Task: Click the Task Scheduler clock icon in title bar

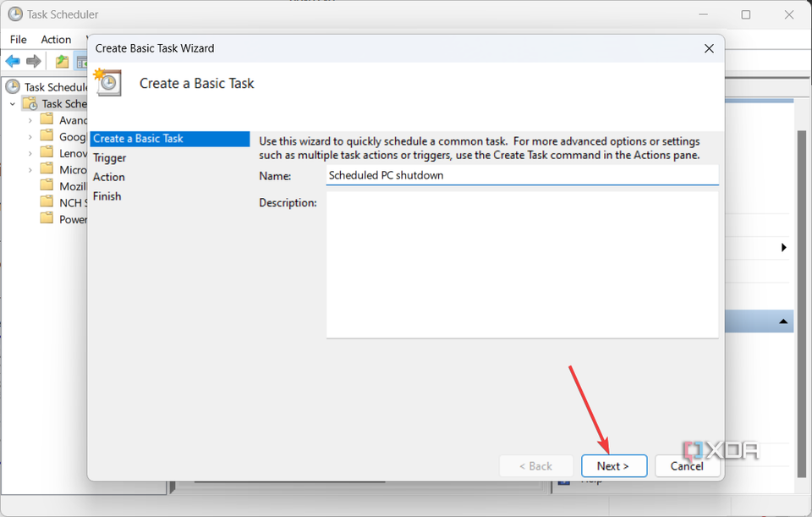Action: point(14,14)
